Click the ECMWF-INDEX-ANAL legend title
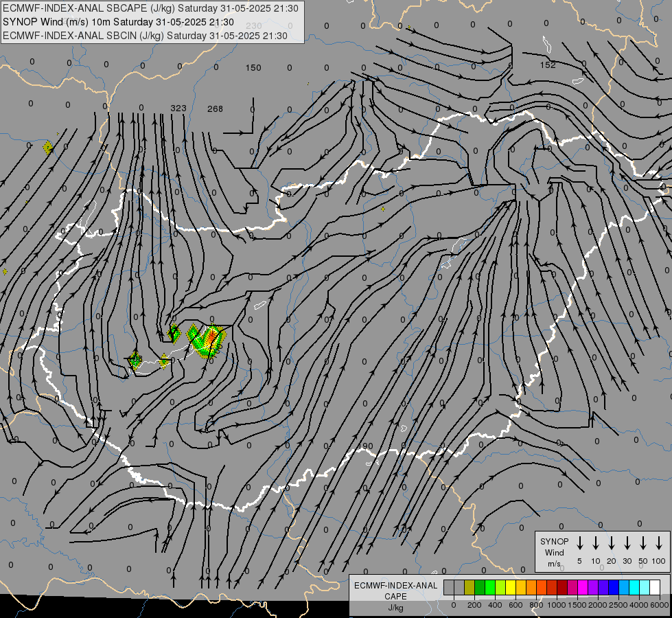This screenshot has width=672, height=618. click(x=395, y=586)
